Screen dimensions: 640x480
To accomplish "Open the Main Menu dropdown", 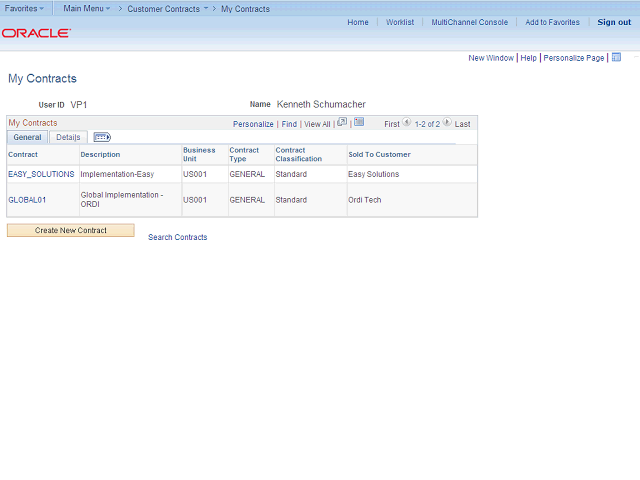I will coord(87,8).
